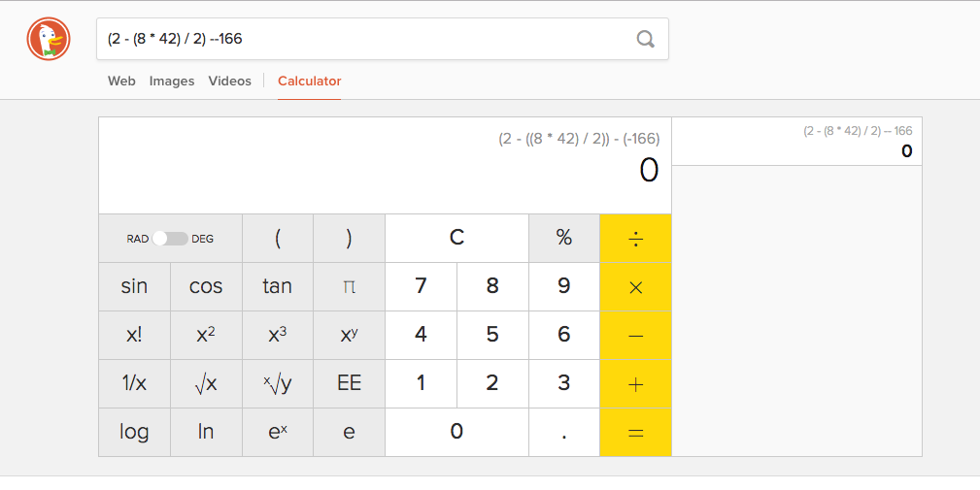Image resolution: width=980 pixels, height=490 pixels.
Task: Click the yellow minus operator key
Action: (x=635, y=336)
